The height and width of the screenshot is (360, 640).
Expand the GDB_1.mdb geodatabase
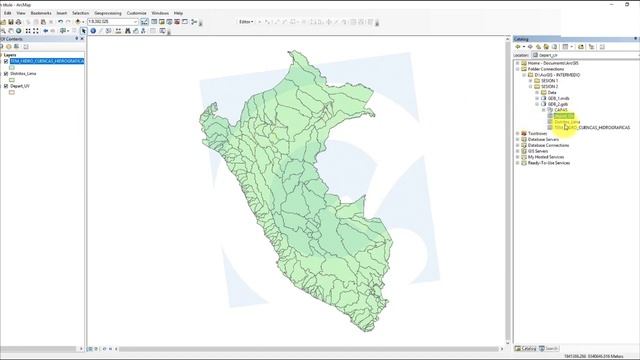coord(537,98)
